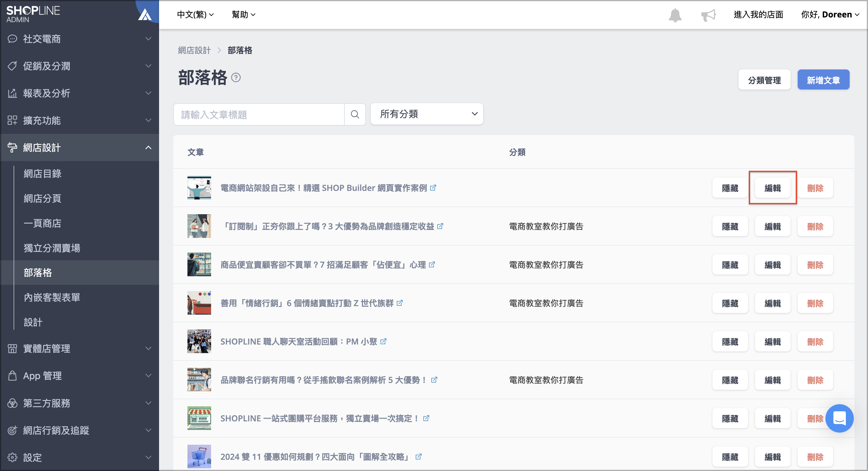
Task: Open external link for SHOP Builder article
Action: [x=433, y=188]
